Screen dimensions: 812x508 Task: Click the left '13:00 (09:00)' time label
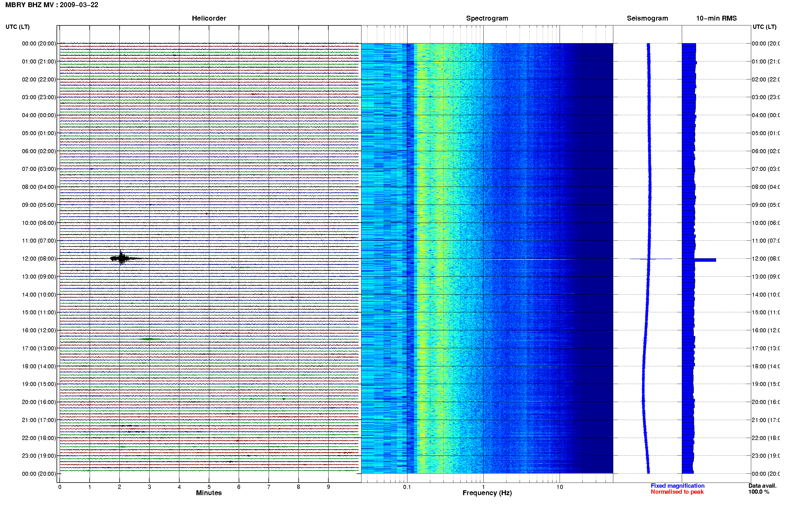[39, 277]
